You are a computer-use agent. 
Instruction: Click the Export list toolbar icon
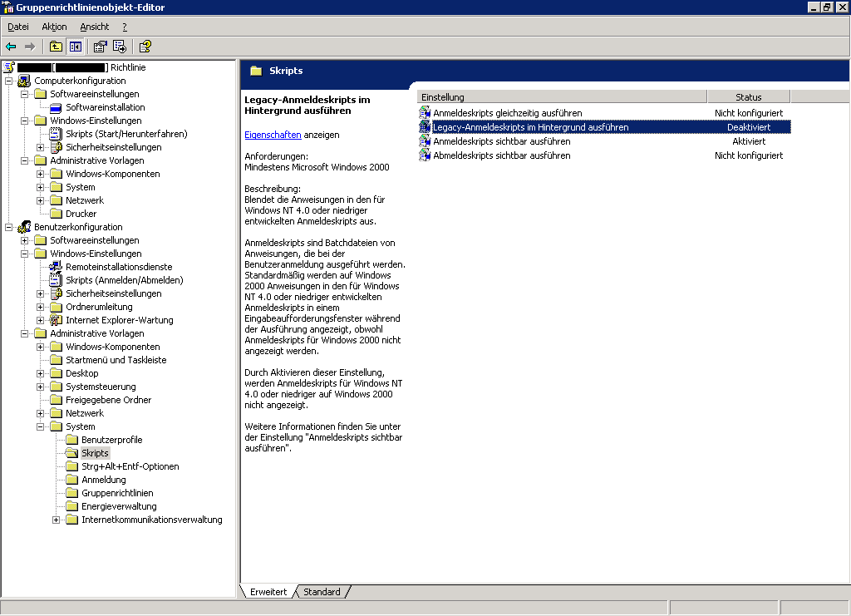tap(120, 47)
